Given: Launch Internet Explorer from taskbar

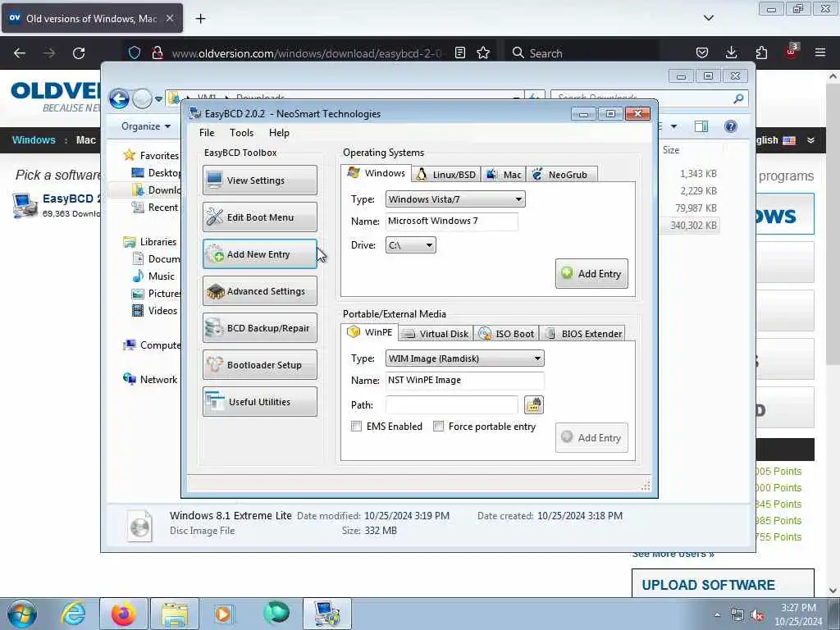Looking at the screenshot, I should click(73, 614).
